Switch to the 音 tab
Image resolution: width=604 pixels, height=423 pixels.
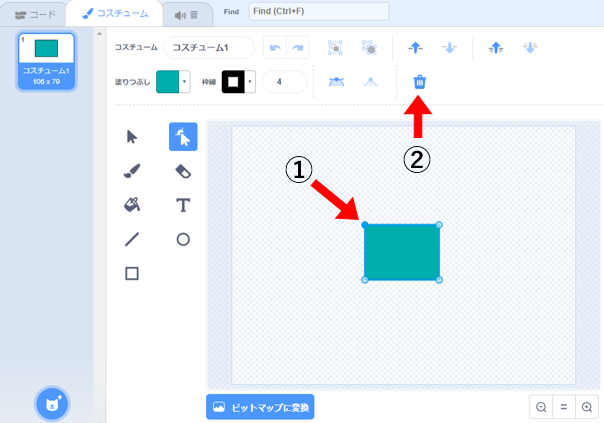187,15
